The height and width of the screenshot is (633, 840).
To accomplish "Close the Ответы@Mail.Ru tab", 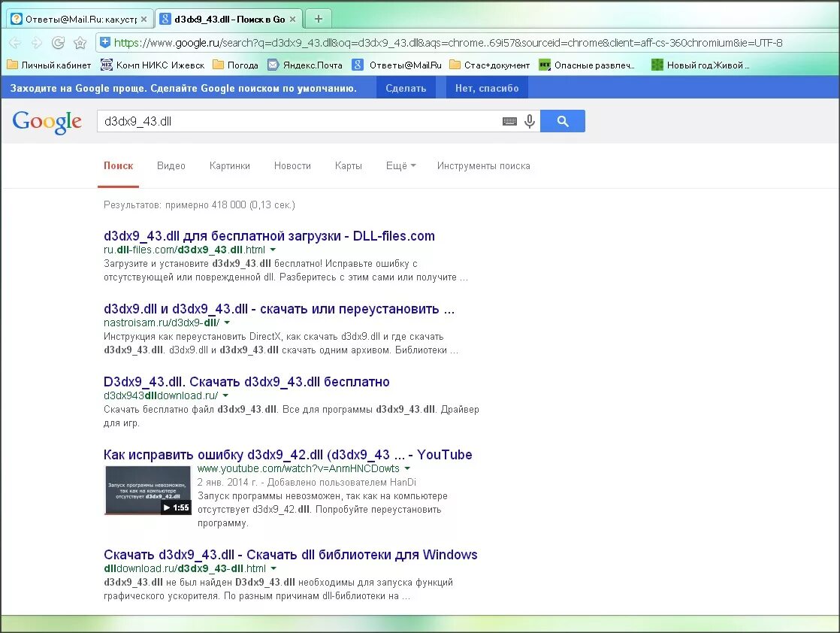I will coord(144,20).
